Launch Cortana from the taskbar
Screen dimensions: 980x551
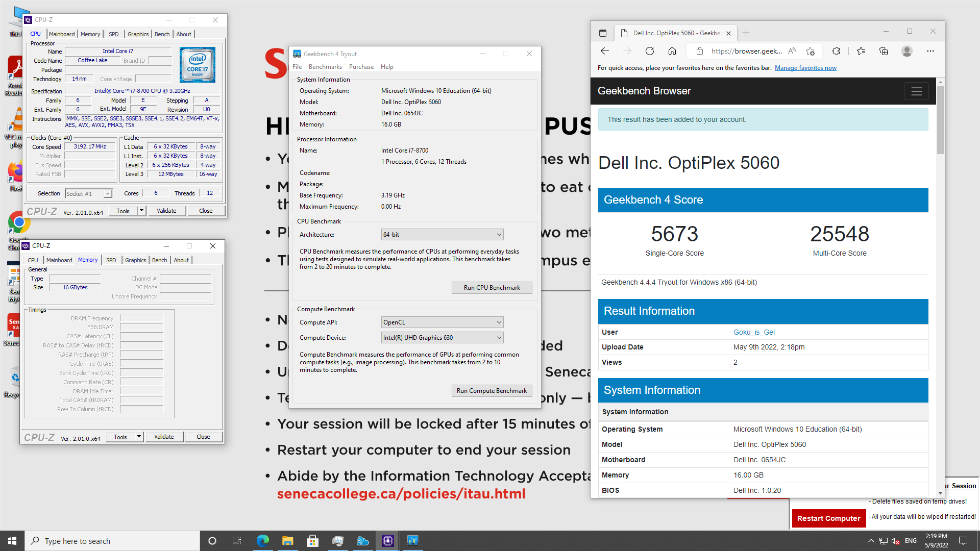pyautogui.click(x=212, y=541)
